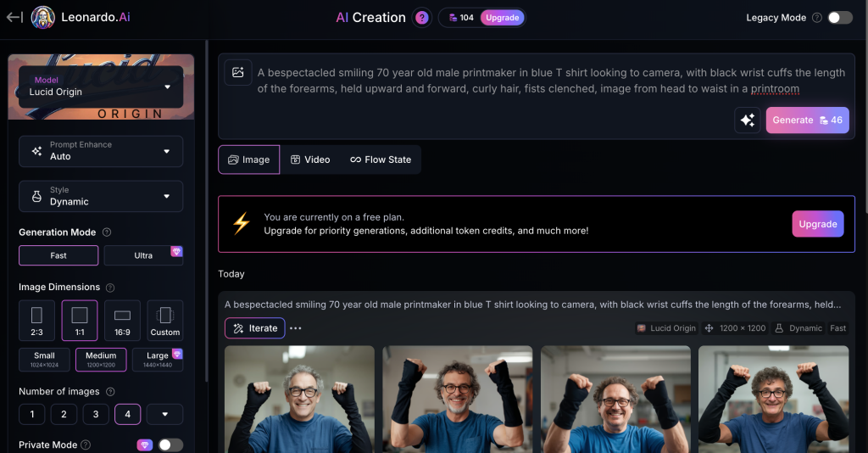The image size is (868, 453).
Task: Click the pink Generate button
Action: [x=807, y=120]
